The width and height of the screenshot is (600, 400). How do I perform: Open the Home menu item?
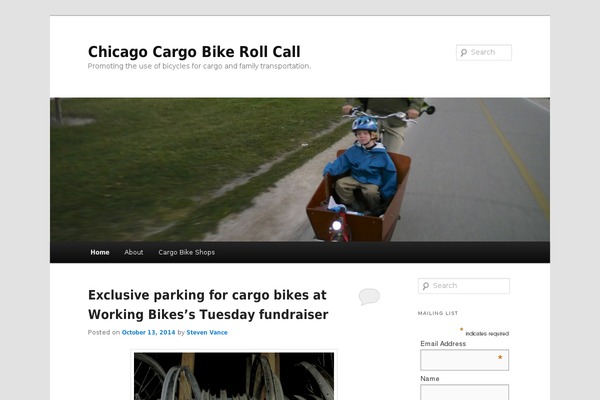pos(100,252)
